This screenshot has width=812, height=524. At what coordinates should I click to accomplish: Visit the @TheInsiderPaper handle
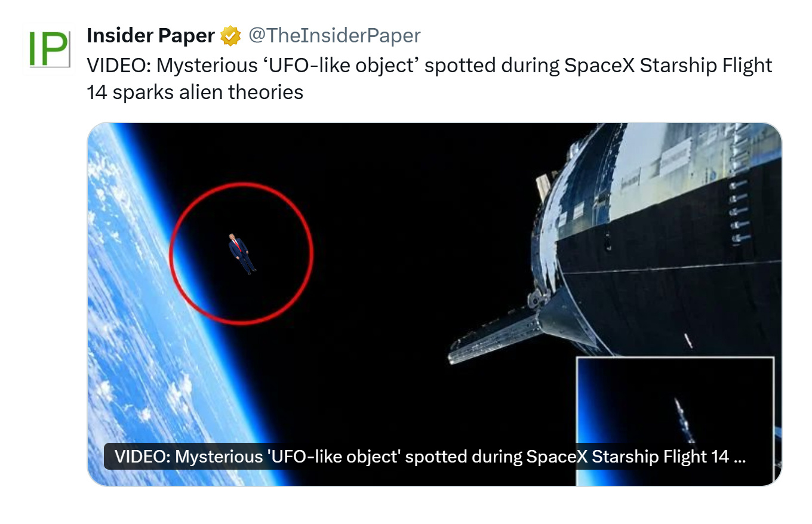point(334,36)
